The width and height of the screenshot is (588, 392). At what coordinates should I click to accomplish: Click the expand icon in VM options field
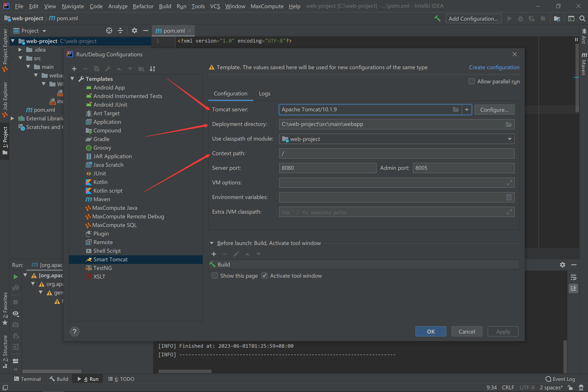509,183
